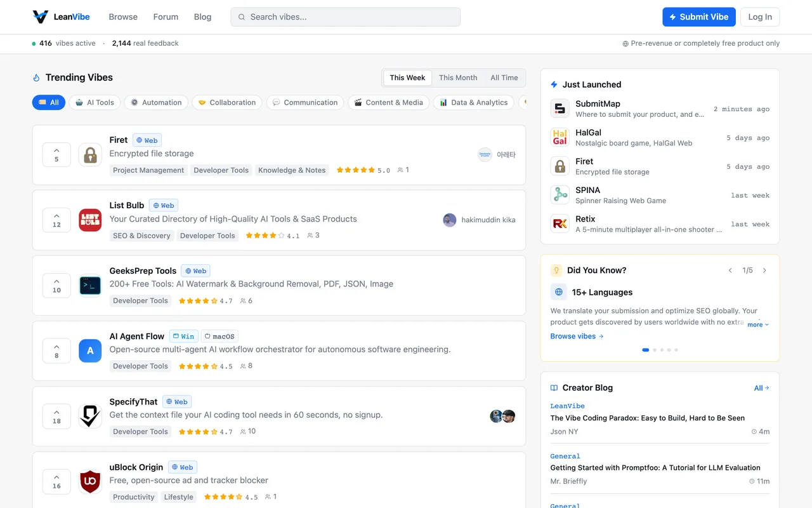
Task: Select the This Month time filter
Action: [458, 77]
